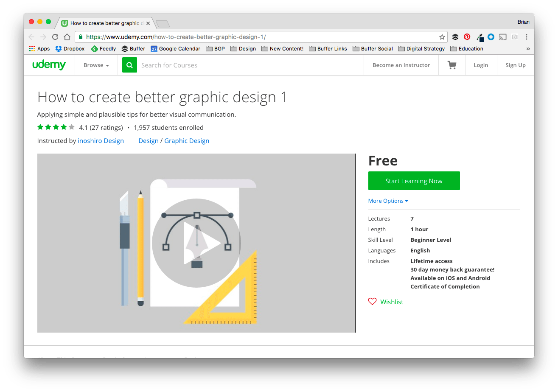
Task: Open the Pinterest extension icon
Action: [467, 37]
